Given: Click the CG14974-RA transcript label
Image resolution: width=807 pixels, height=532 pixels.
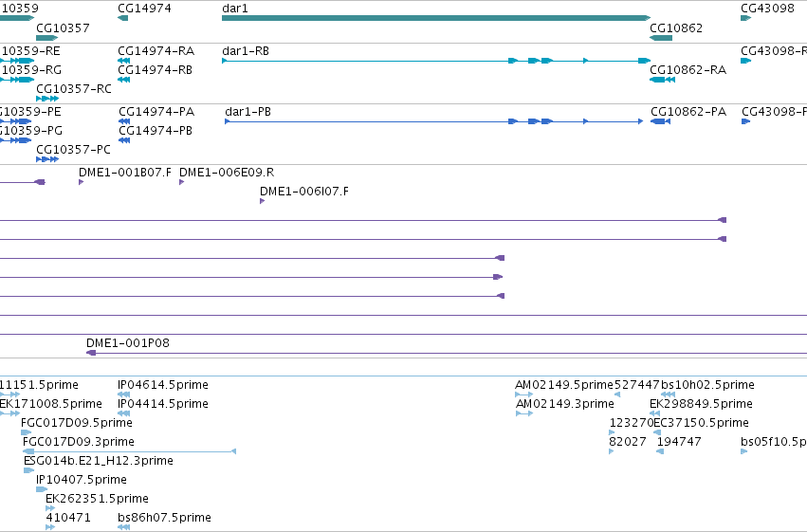Looking at the screenshot, I should [156, 51].
